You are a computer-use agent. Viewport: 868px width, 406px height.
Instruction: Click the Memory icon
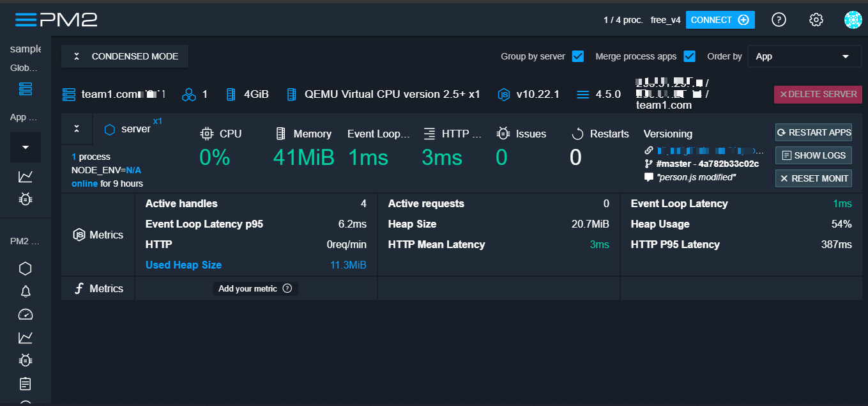[280, 134]
